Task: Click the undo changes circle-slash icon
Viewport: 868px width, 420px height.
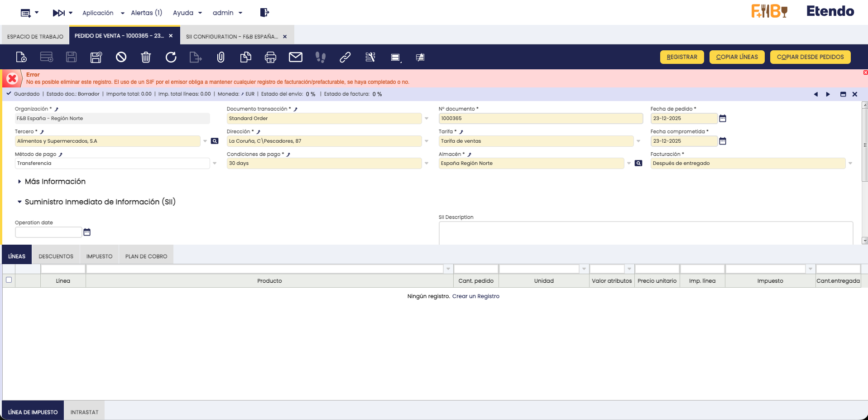Action: coord(121,57)
